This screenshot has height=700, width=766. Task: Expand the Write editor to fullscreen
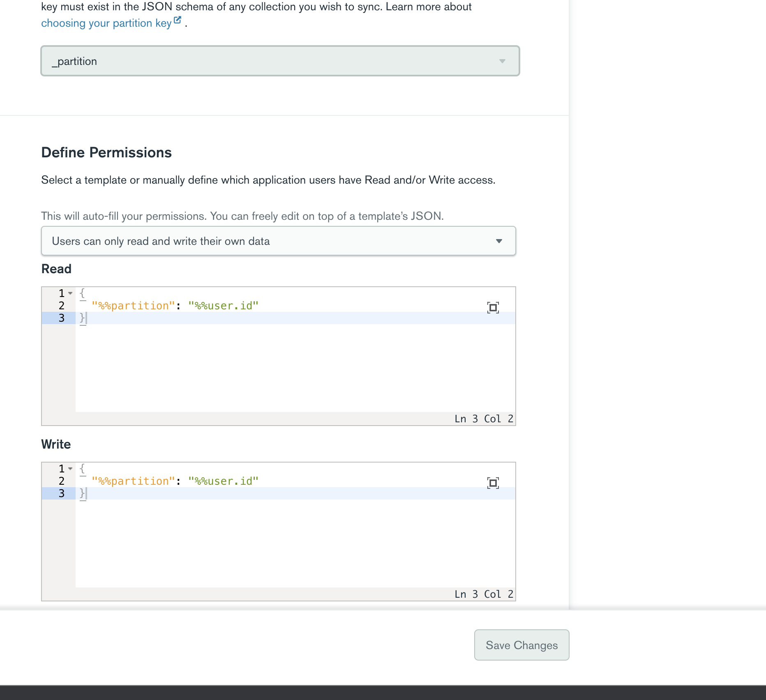pyautogui.click(x=493, y=483)
